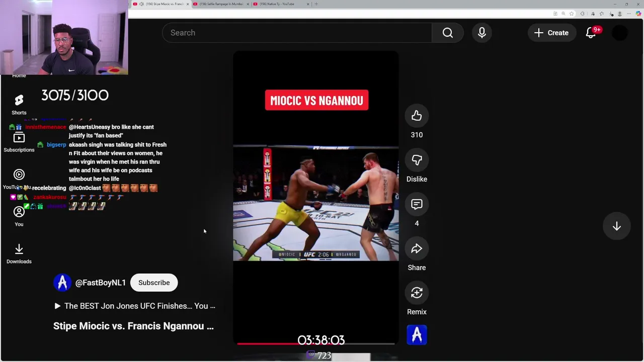The height and width of the screenshot is (362, 644).
Task: Open the comments showing 4
Action: (417, 204)
